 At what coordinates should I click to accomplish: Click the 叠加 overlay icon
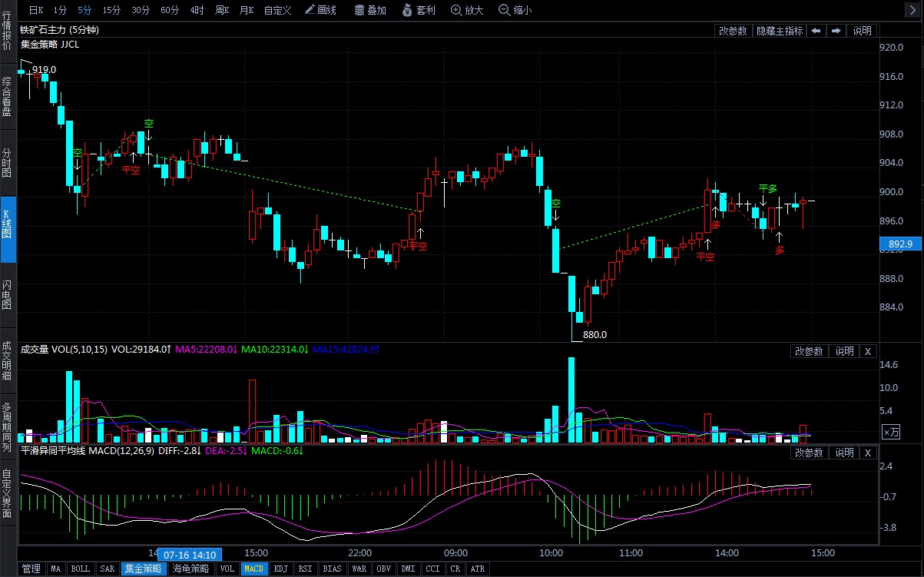coord(369,10)
